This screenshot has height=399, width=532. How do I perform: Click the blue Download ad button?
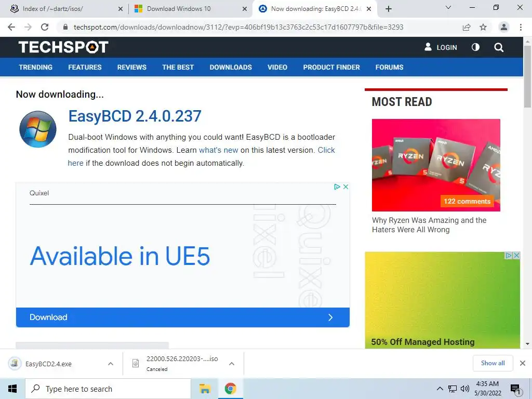182,317
